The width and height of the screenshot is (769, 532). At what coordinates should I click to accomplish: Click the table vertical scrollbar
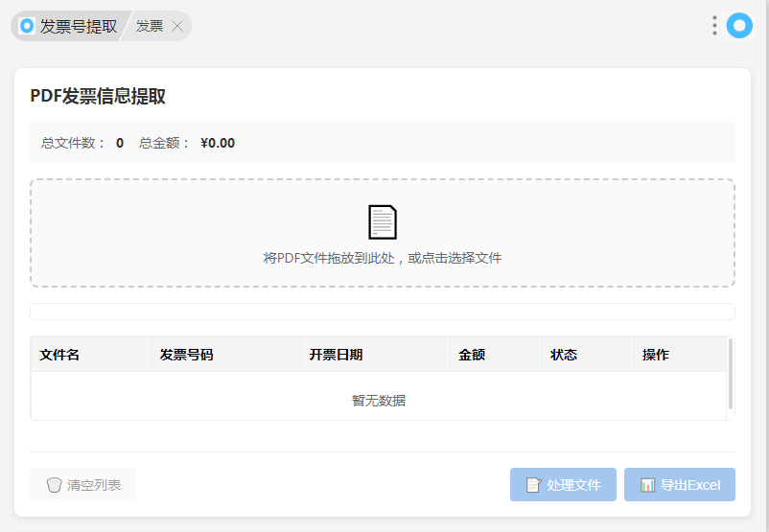tap(731, 374)
